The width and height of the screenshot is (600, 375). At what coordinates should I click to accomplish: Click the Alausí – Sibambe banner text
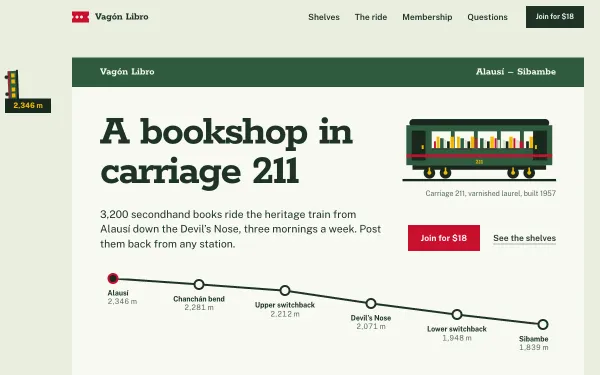coord(515,72)
